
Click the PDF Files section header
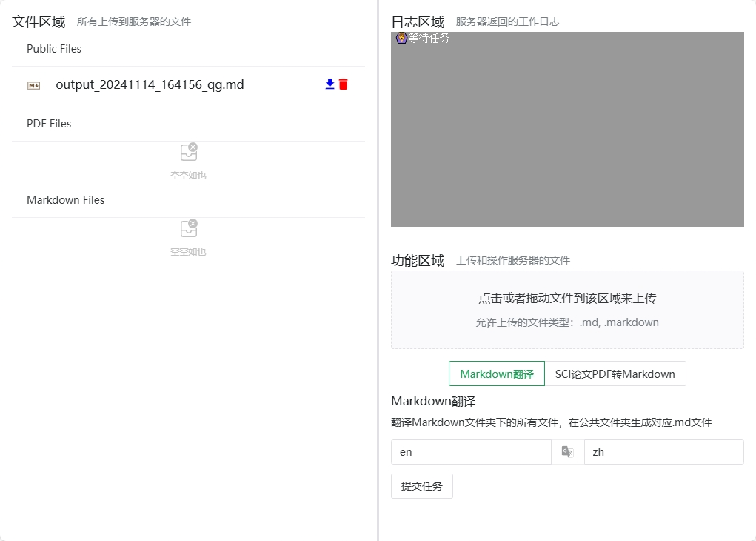click(x=49, y=124)
